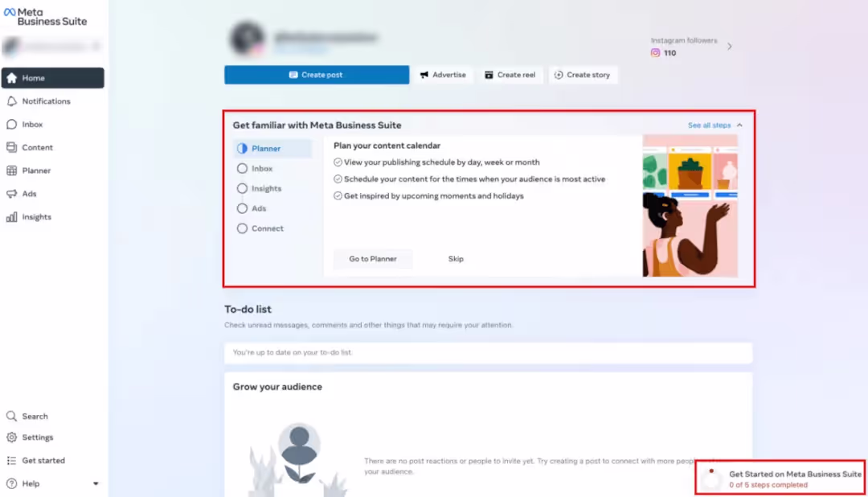Open Get Started on Meta Business Suite widget
The image size is (868, 497).
(780, 478)
